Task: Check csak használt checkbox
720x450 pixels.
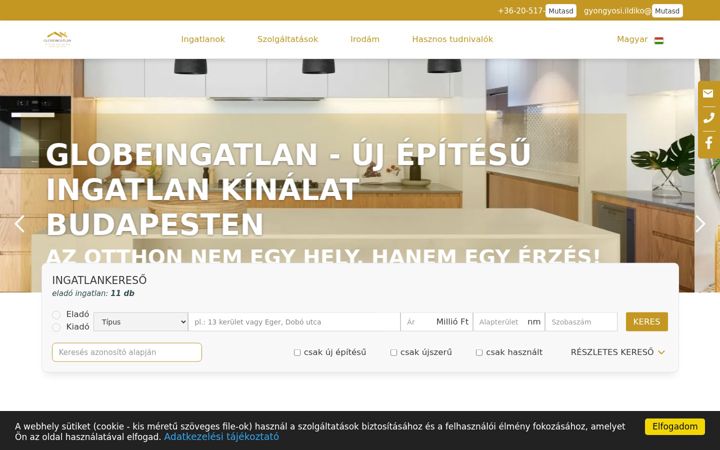Action: coord(479,352)
